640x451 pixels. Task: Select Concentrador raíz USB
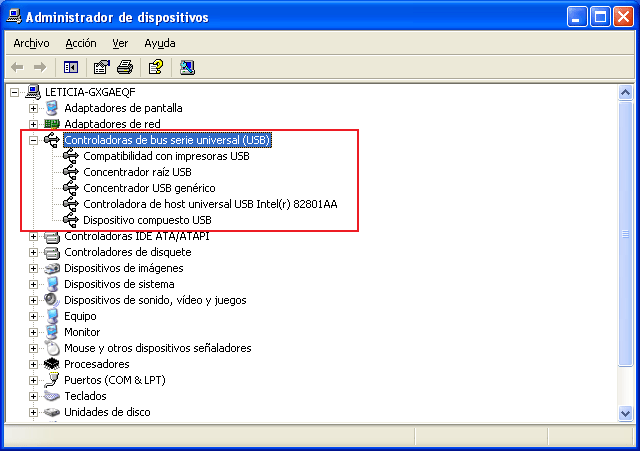[137, 172]
